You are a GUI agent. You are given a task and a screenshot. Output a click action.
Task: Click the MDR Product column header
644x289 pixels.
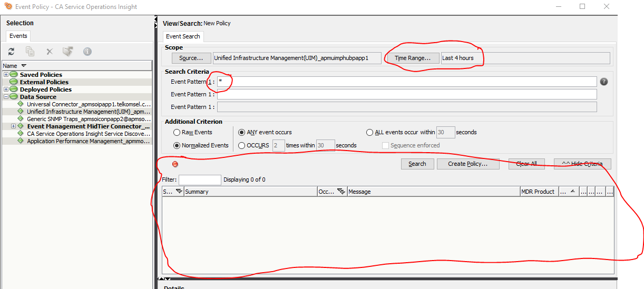click(538, 192)
